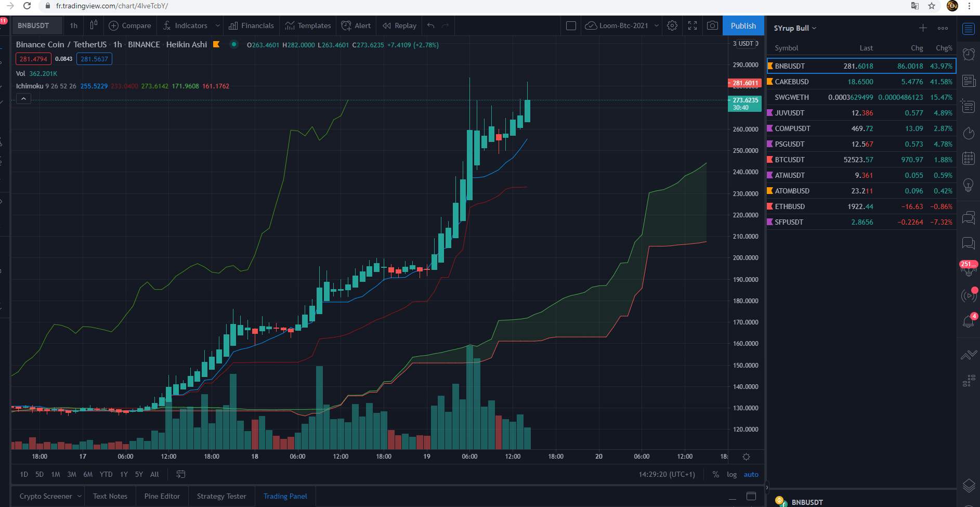Viewport: 980px width, 507px height.
Task: Open the Alerts clock icon in sidebar
Action: click(x=968, y=54)
